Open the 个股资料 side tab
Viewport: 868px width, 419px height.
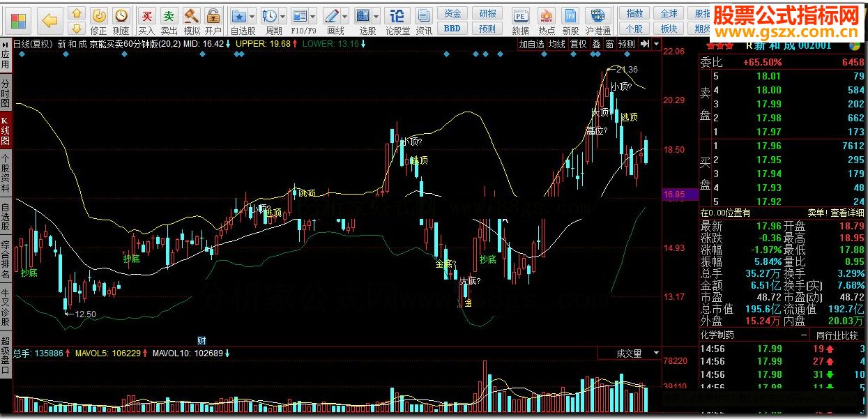click(6, 174)
